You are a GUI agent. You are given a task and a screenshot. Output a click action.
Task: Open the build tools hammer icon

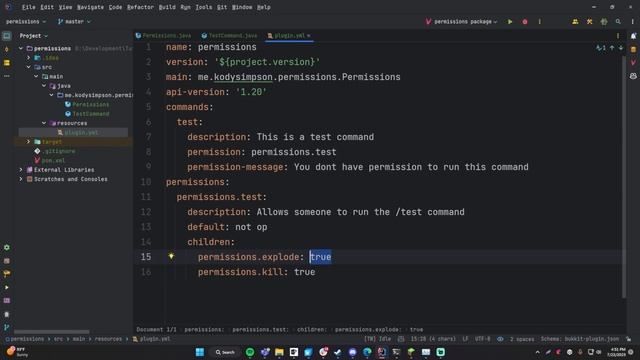click(589, 22)
